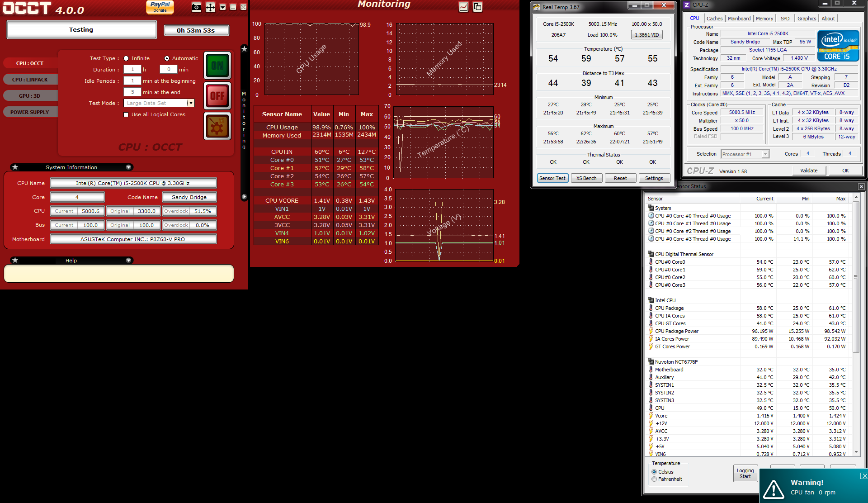Open the Graphics tab in CPU-Z
This screenshot has width=868, height=503.
(807, 19)
